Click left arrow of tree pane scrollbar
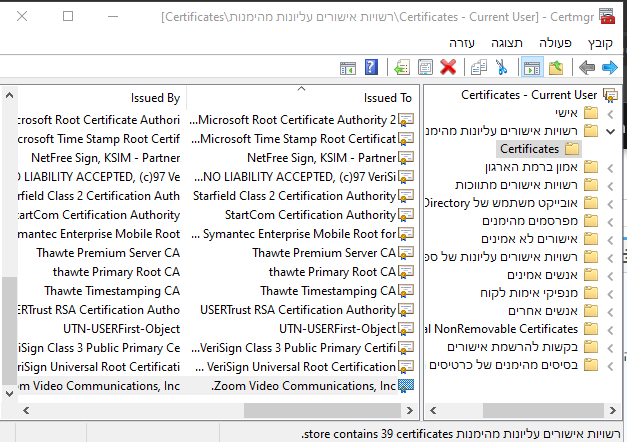This screenshot has height=442, width=627. coord(433,410)
